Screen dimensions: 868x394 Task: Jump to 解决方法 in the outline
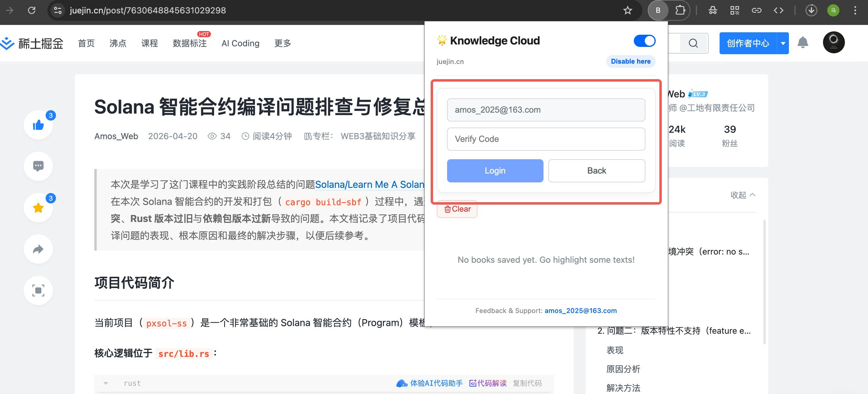(x=623, y=388)
